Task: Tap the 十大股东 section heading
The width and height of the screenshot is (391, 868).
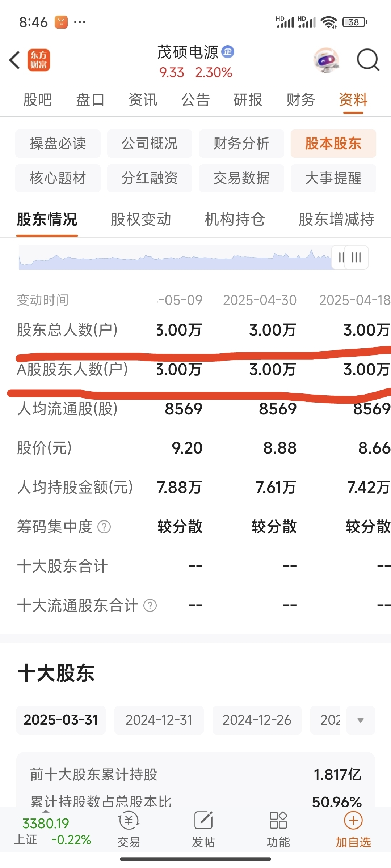Action: (56, 673)
